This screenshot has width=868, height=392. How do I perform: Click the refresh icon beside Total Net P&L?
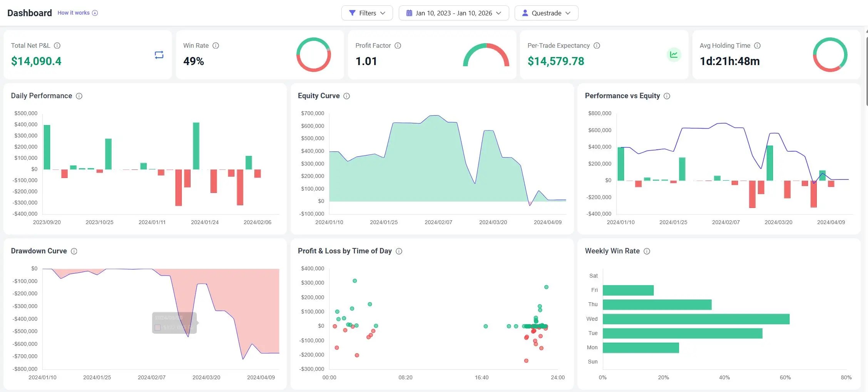pos(159,55)
